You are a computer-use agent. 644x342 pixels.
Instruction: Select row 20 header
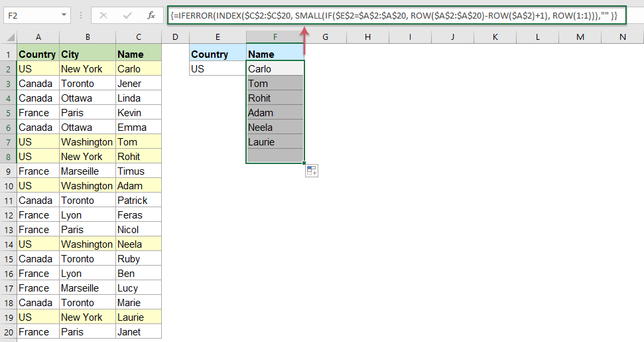click(8, 332)
